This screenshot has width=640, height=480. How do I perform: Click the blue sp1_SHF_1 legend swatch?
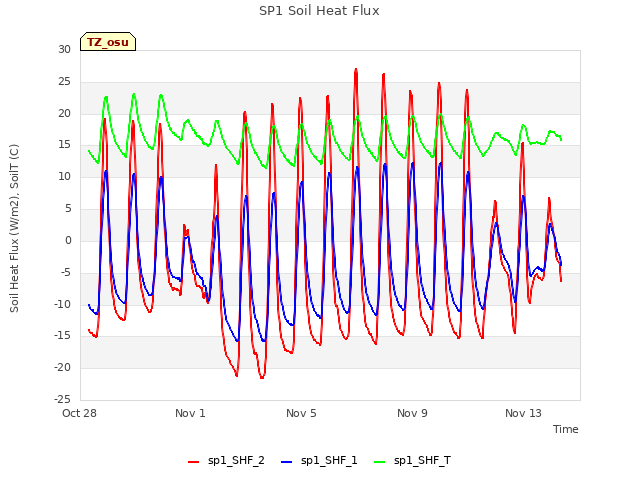(287, 462)
